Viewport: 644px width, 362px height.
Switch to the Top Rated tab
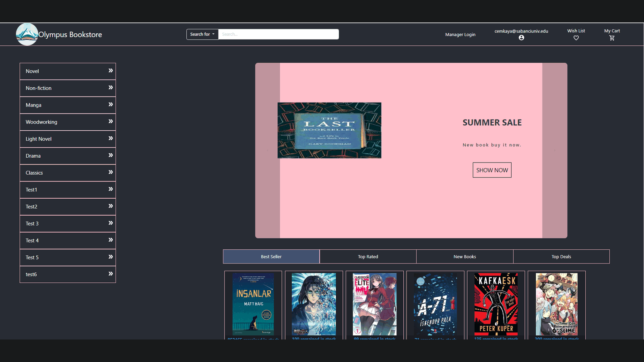coord(368,257)
